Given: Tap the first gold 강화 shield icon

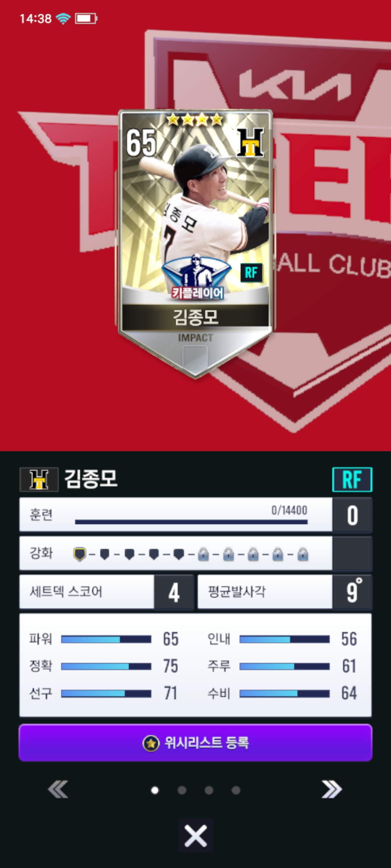Looking at the screenshot, I should point(80,554).
